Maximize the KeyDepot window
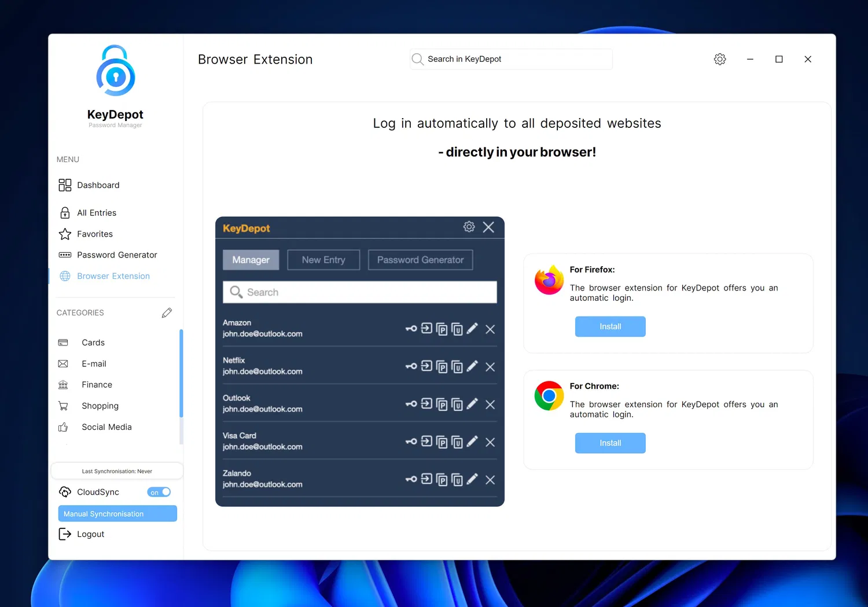 coord(779,59)
